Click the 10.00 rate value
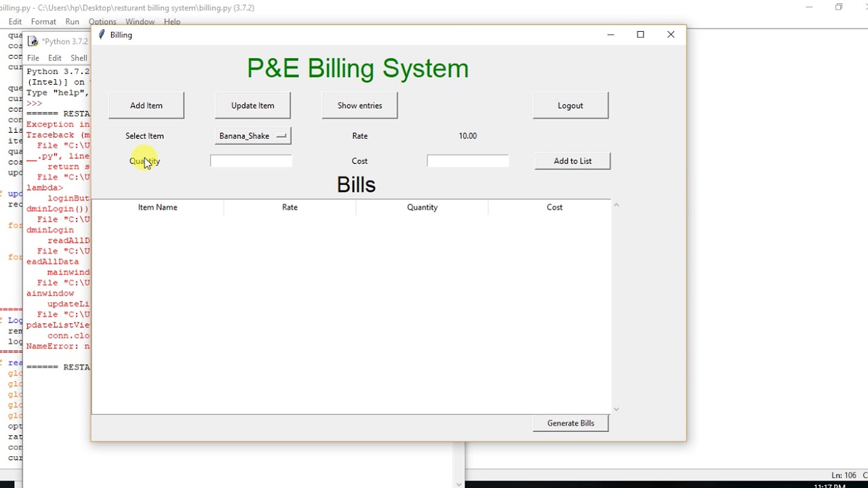This screenshot has width=868, height=488. coord(467,136)
